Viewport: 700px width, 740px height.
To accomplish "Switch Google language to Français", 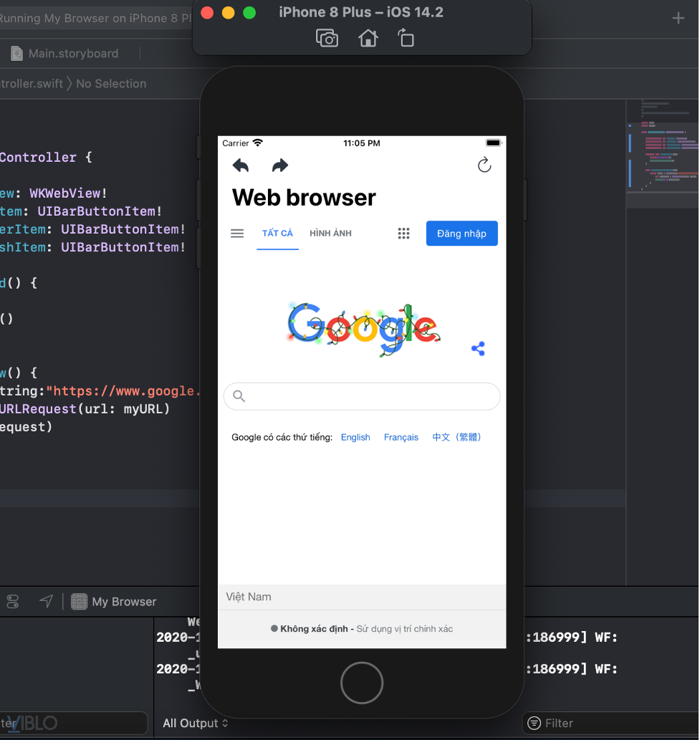I will 401,437.
